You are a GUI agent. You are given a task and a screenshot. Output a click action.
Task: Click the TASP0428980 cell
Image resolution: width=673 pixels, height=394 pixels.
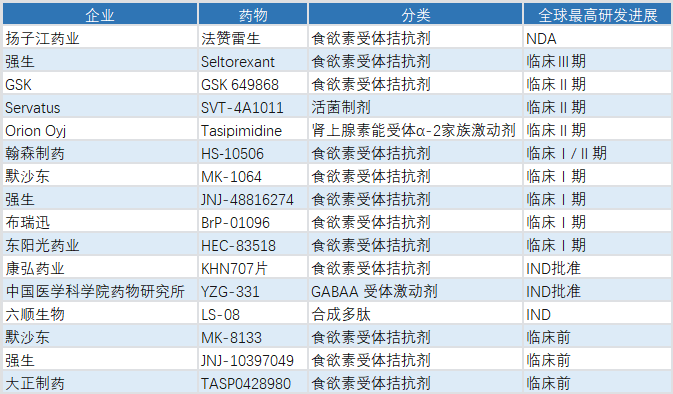click(253, 383)
